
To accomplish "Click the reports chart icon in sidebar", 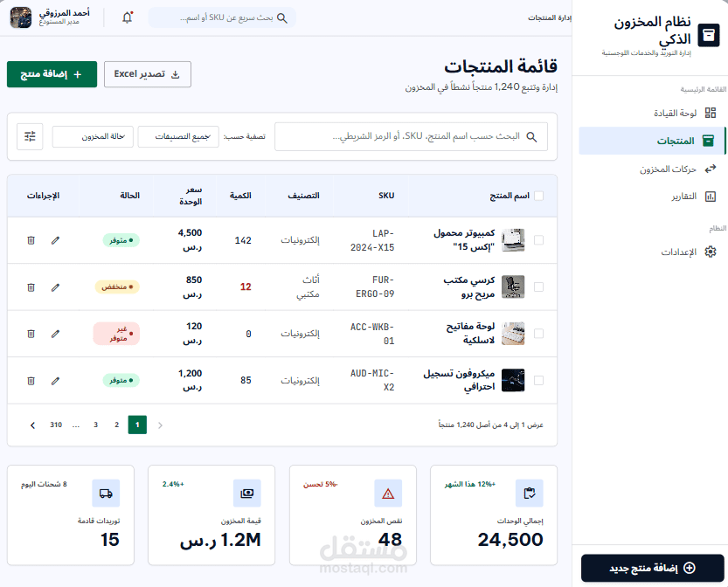I will click(x=711, y=197).
